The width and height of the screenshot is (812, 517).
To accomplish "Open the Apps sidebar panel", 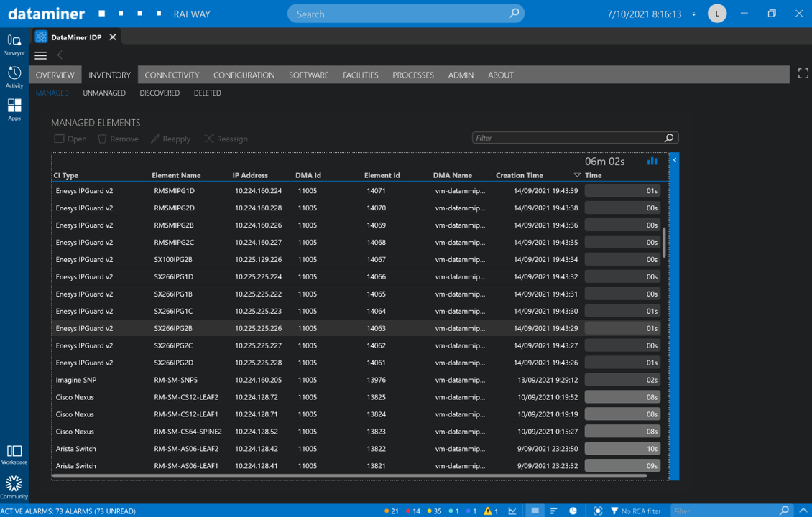I will (14, 110).
